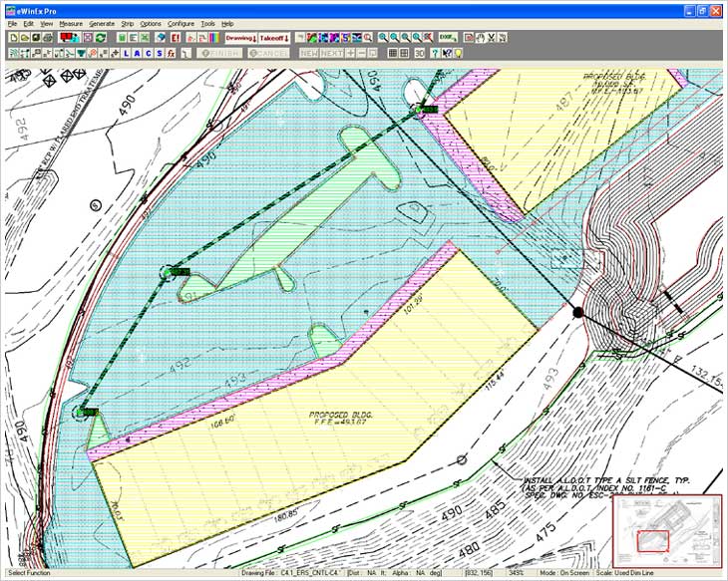
Task: Click the New file icon
Action: (14, 38)
